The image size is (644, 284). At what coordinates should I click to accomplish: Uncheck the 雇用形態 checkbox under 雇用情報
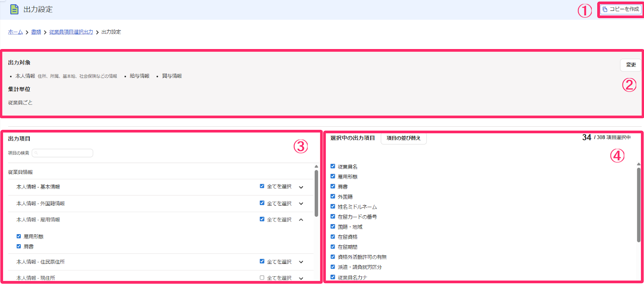[x=19, y=236]
